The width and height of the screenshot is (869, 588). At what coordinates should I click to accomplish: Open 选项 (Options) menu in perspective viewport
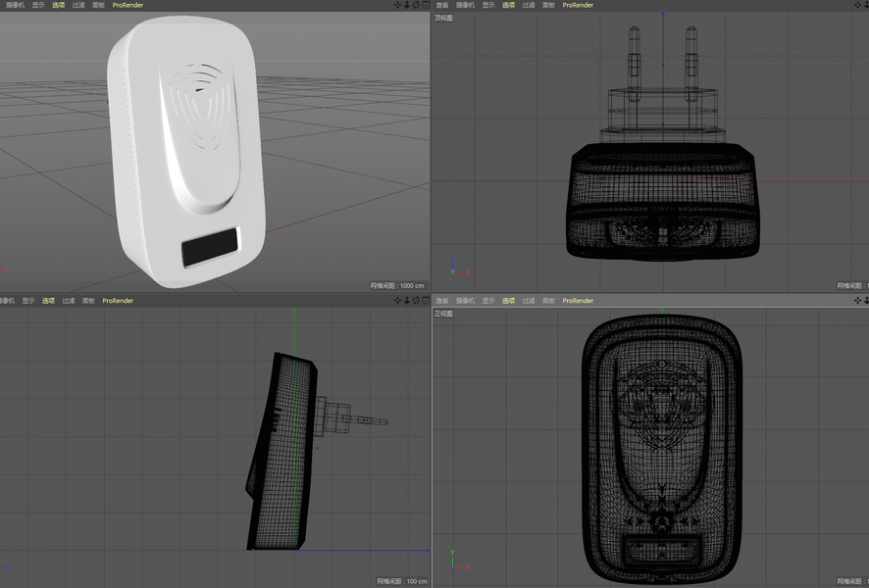pos(58,5)
